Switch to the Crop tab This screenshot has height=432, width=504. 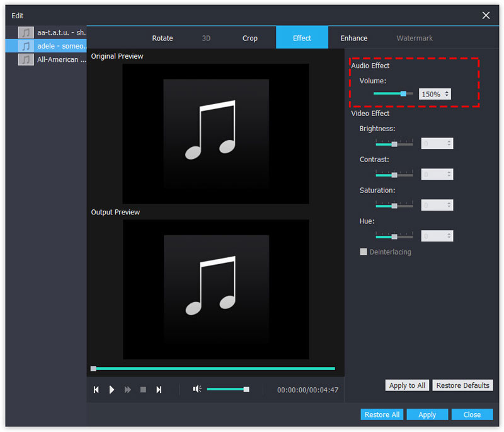(250, 38)
